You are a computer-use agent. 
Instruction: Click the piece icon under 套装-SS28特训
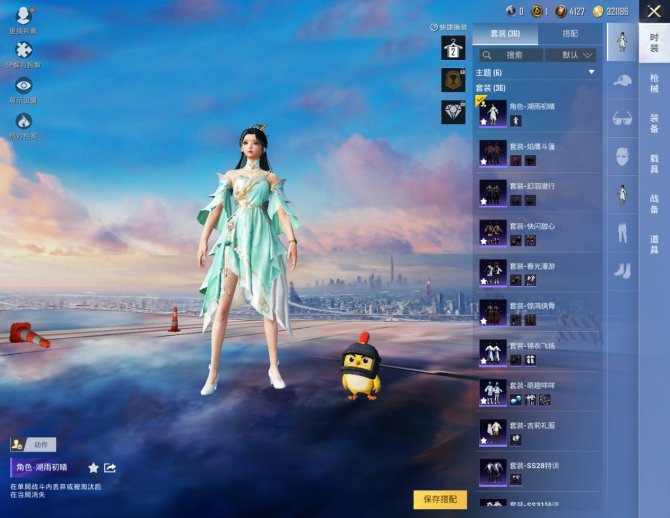coord(516,480)
